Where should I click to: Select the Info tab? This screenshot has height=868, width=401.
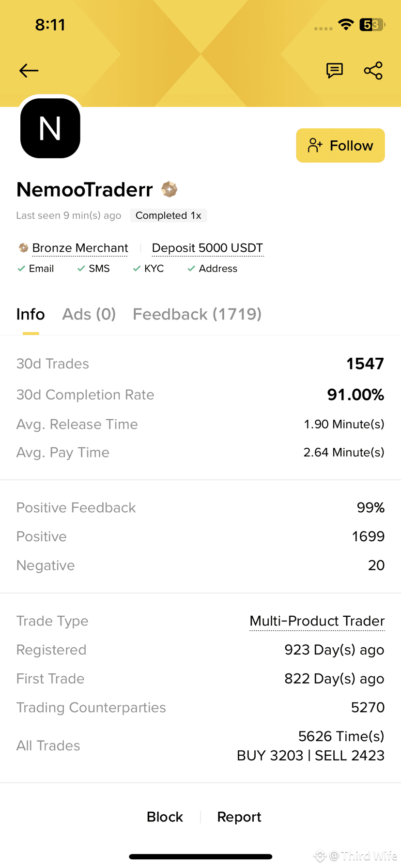tap(31, 314)
